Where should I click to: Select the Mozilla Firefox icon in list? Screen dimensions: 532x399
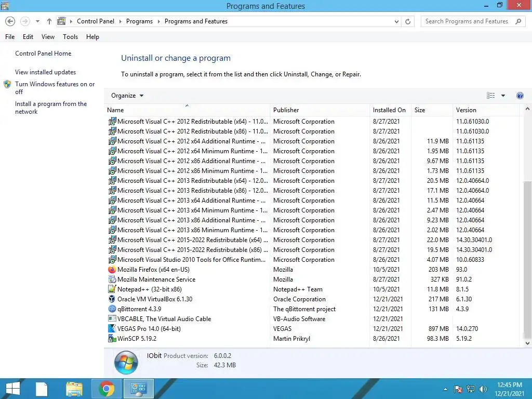(x=112, y=270)
